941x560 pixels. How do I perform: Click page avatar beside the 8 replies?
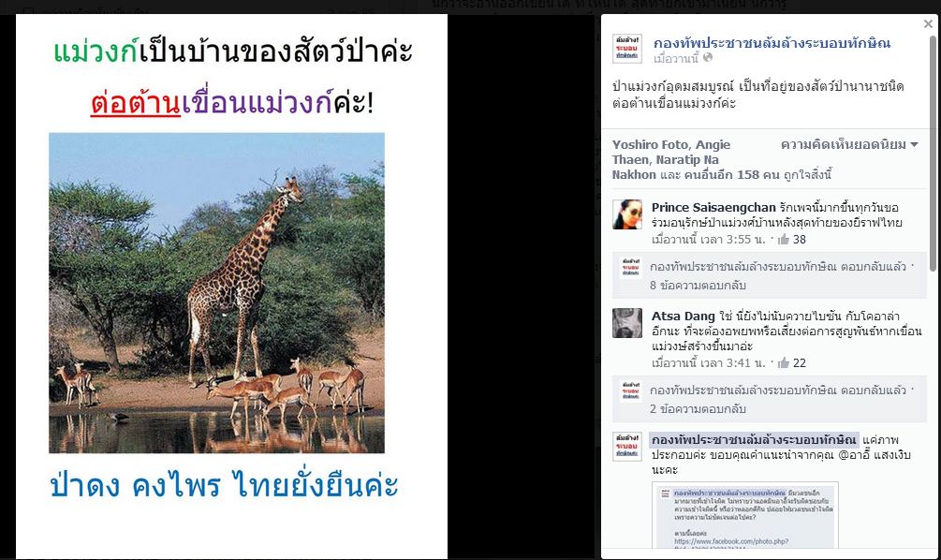tap(631, 268)
